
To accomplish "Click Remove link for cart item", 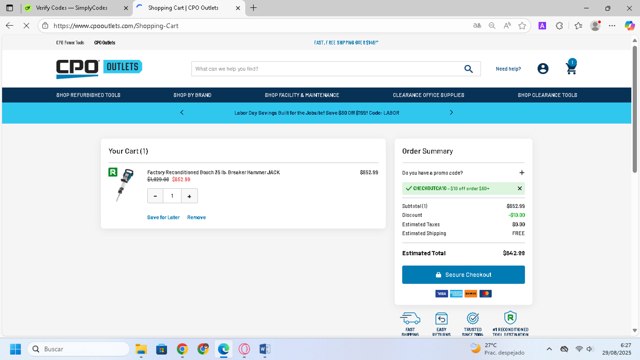I will point(196,218).
